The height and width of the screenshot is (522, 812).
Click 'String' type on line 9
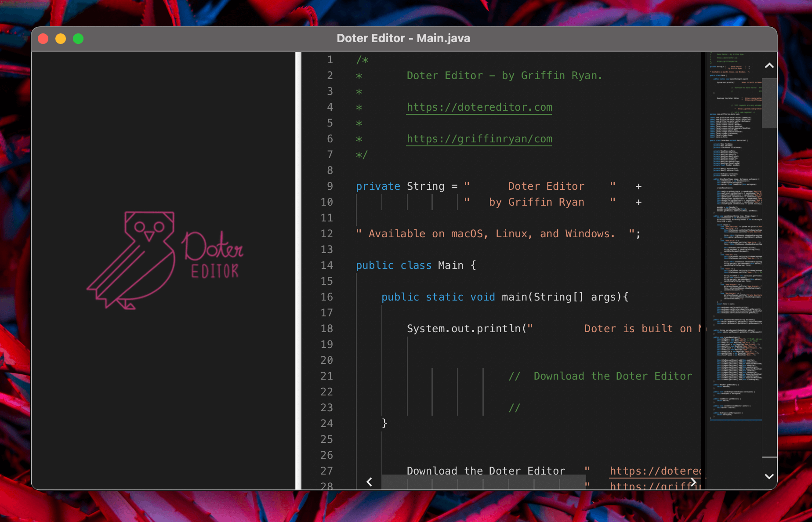tap(426, 186)
